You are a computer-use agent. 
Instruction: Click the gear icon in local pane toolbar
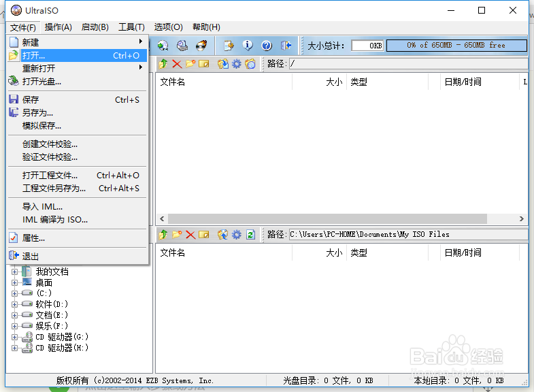237,235
